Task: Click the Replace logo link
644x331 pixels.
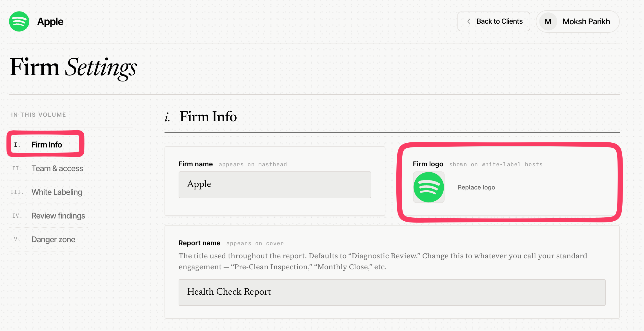Action: coord(476,187)
